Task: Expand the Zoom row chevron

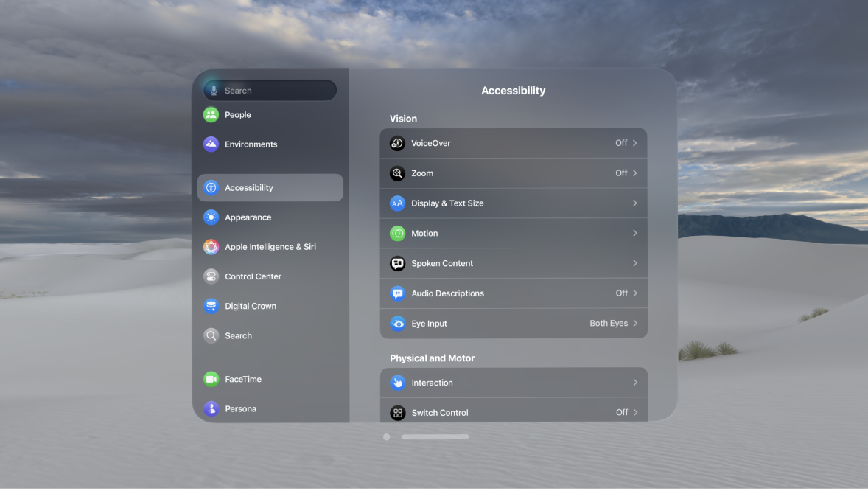Action: point(635,173)
